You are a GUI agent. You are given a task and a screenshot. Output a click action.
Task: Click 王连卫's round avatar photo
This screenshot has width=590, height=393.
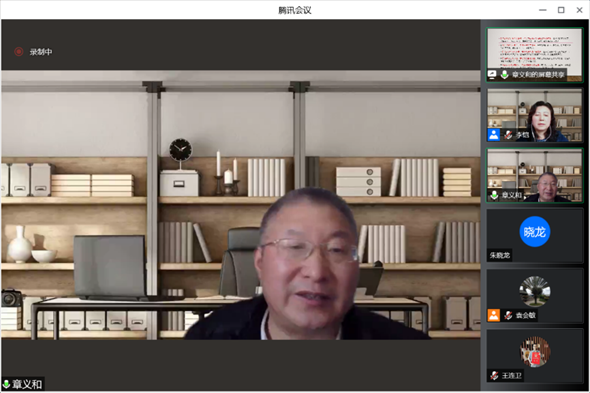(x=535, y=352)
